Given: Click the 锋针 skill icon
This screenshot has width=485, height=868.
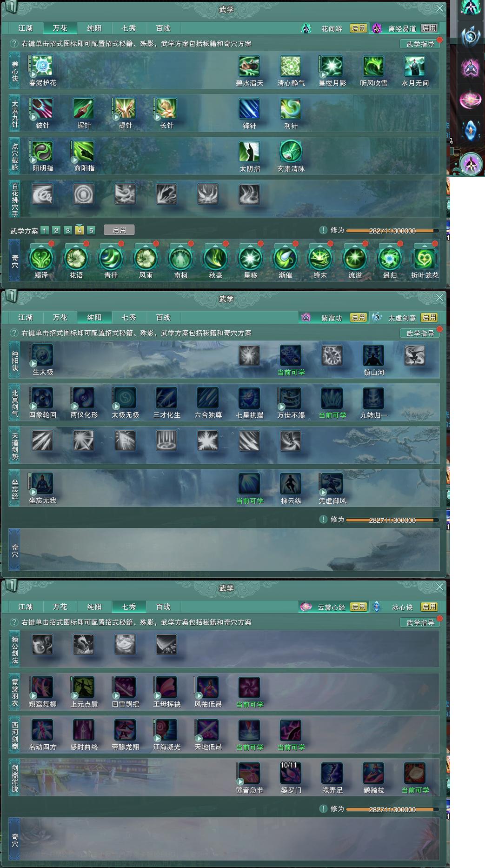Looking at the screenshot, I should (x=249, y=109).
